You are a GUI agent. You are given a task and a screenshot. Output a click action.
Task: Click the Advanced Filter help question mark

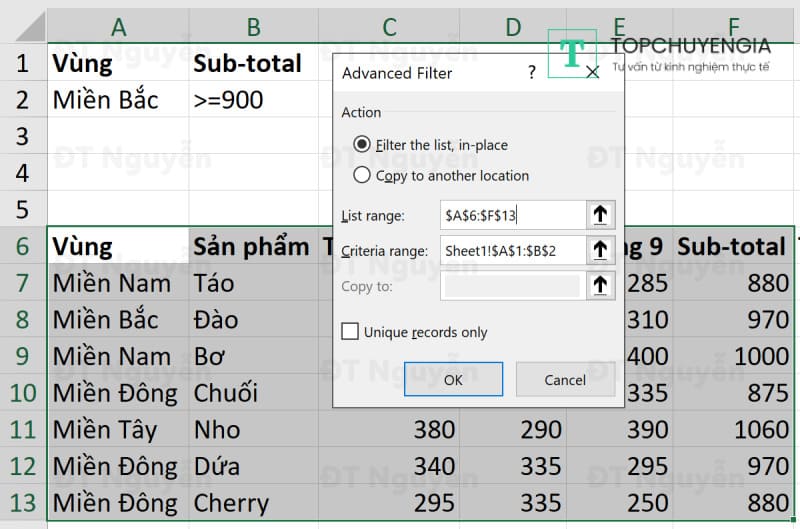532,72
